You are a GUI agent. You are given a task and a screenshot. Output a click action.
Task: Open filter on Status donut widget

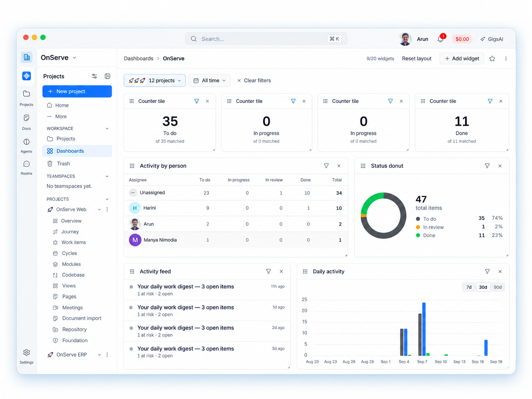click(x=487, y=166)
